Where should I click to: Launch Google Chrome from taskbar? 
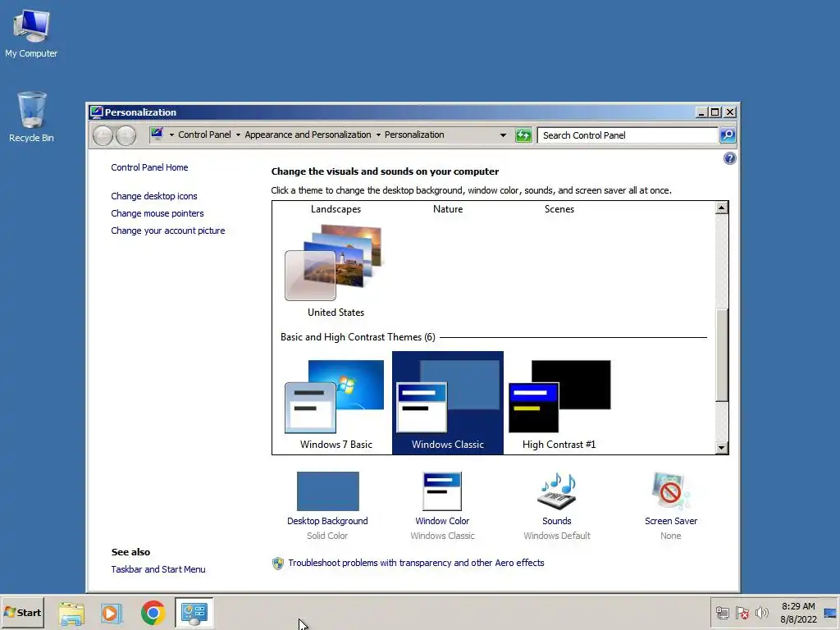(153, 613)
